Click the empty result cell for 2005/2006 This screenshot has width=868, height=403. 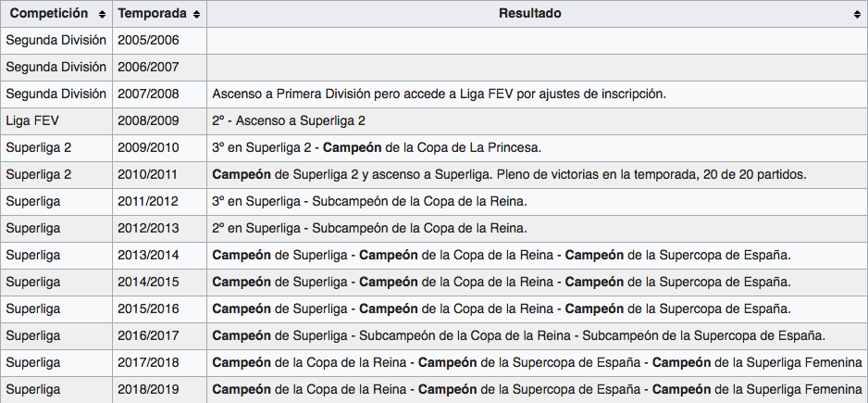coord(537,41)
